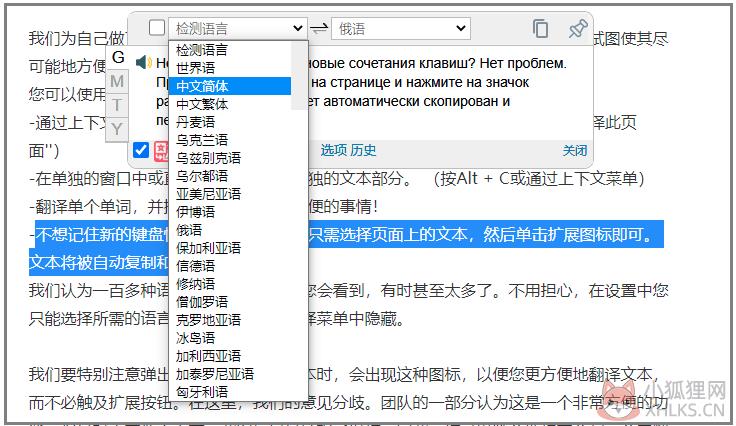The width and height of the screenshot is (736, 426).
Task: Swap source and target languages arrows
Action: [x=319, y=29]
